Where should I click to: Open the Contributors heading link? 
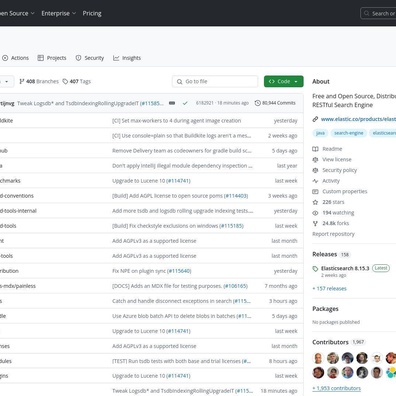tap(330, 342)
